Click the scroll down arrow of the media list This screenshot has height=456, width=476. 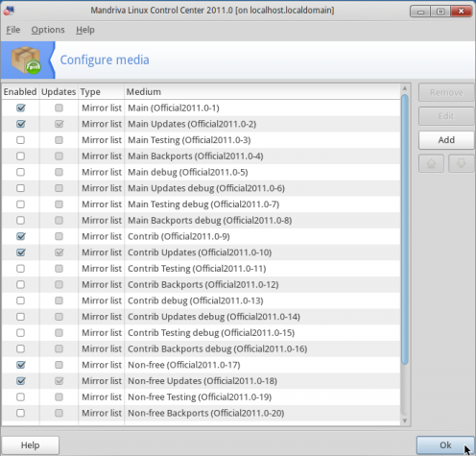click(x=405, y=420)
